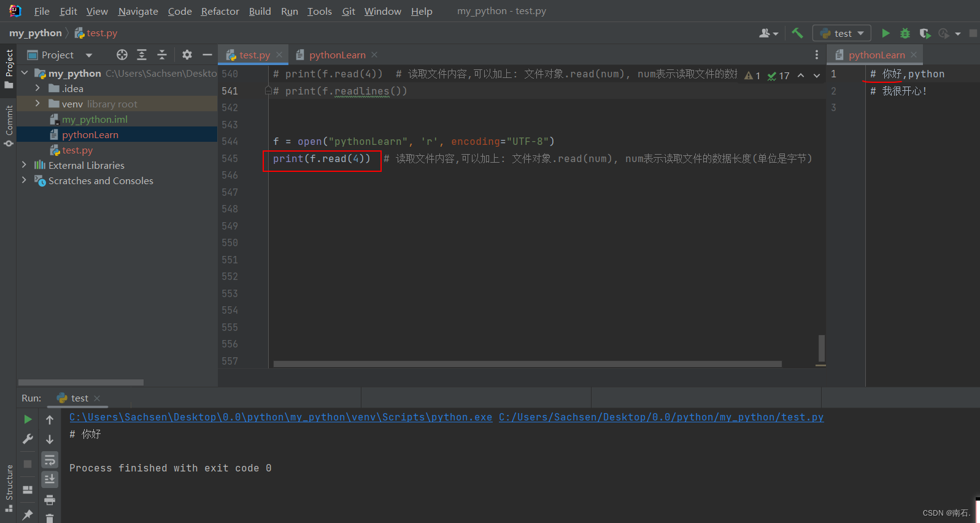
Task: Collapse all in Project panel
Action: pos(162,55)
